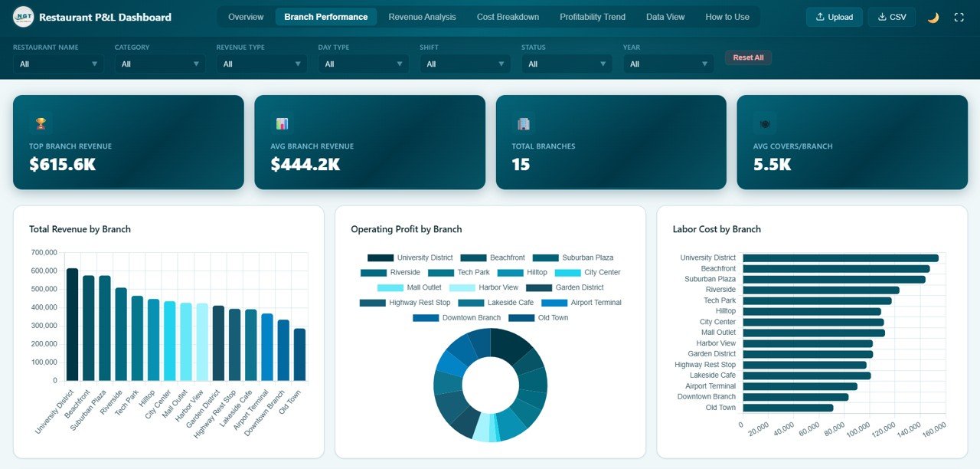The width and height of the screenshot is (980, 469).
Task: Click the trophy icon on Top Branch Revenue card
Action: tap(41, 123)
